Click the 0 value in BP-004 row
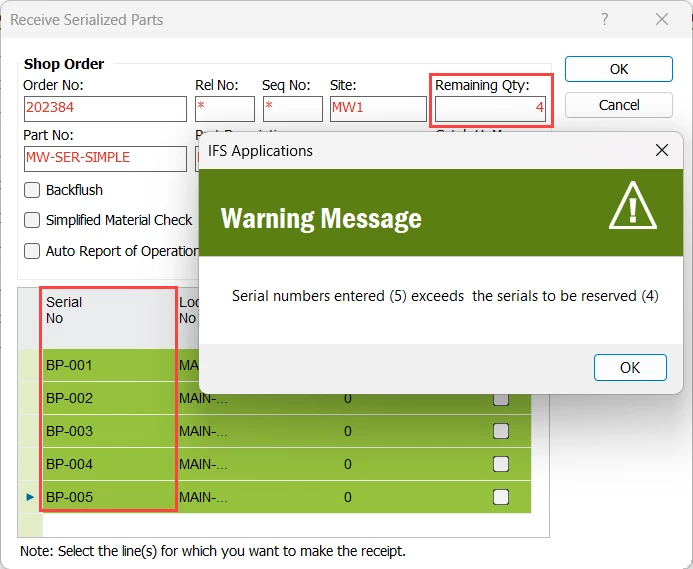693x569 pixels. tap(348, 464)
